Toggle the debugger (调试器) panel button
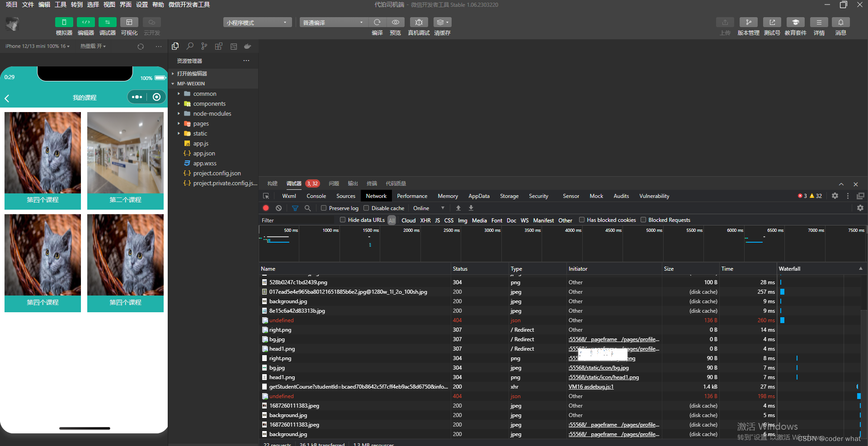 (107, 22)
